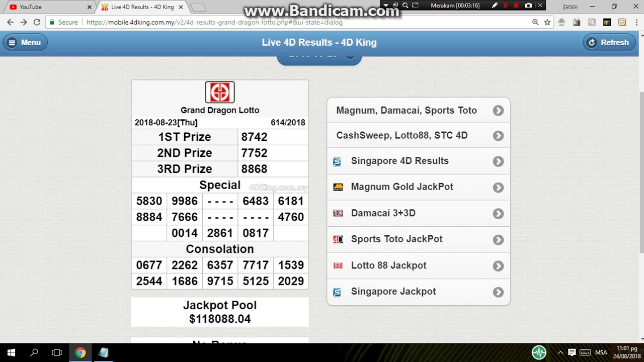Close the YouTube tab
Viewport: 644px width, 362px height.
tap(90, 7)
